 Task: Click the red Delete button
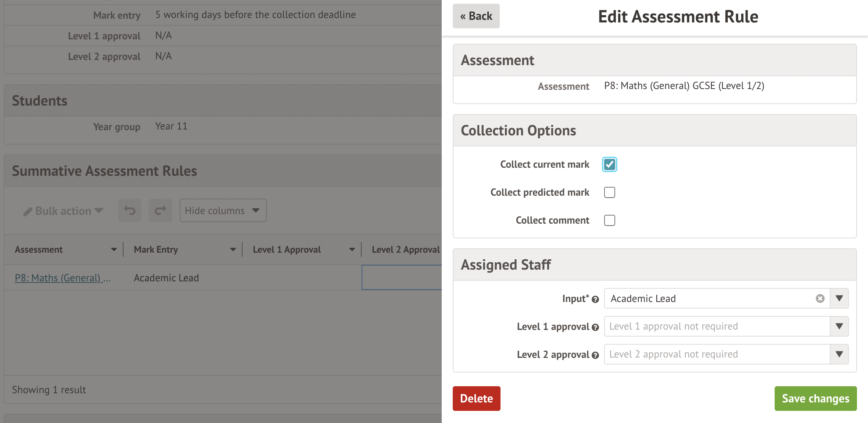[476, 398]
